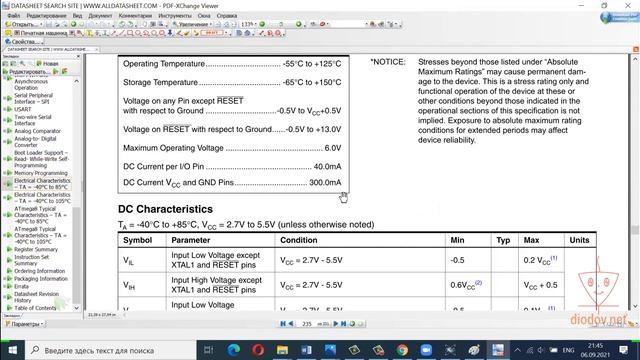Expand the Memory Programming bookmark node
This screenshot has height=360, width=640.
tap(4, 173)
